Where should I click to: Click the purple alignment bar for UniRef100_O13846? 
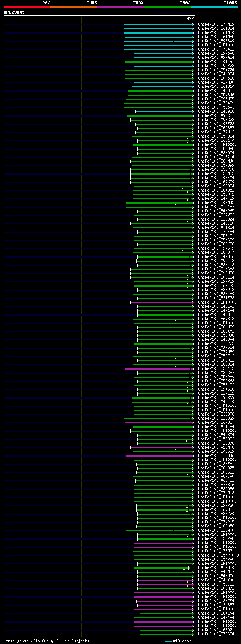(x=160, y=456)
